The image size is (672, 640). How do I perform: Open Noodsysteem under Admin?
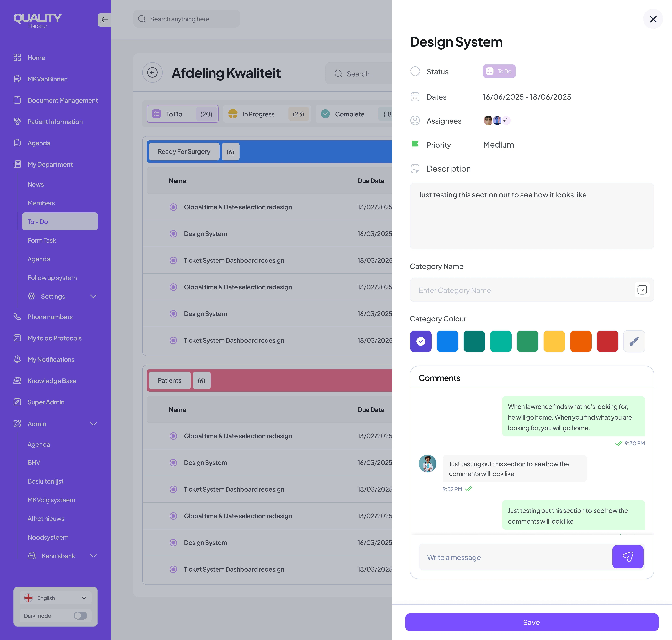(x=48, y=537)
